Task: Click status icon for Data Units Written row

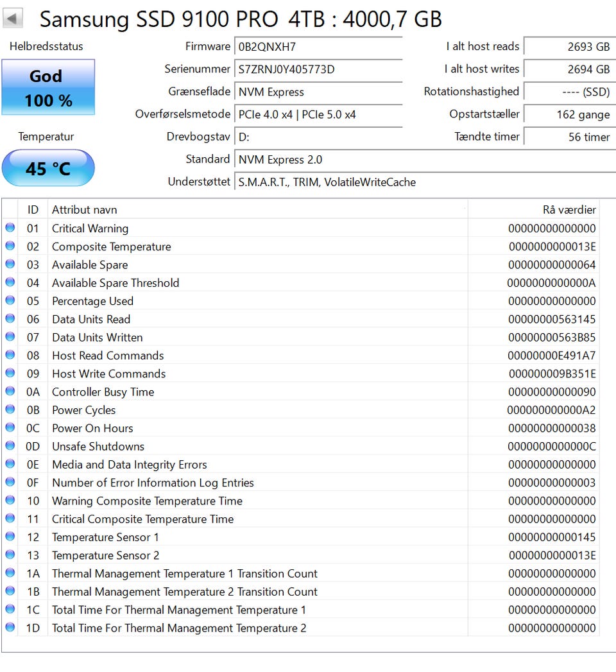Action: [10, 336]
